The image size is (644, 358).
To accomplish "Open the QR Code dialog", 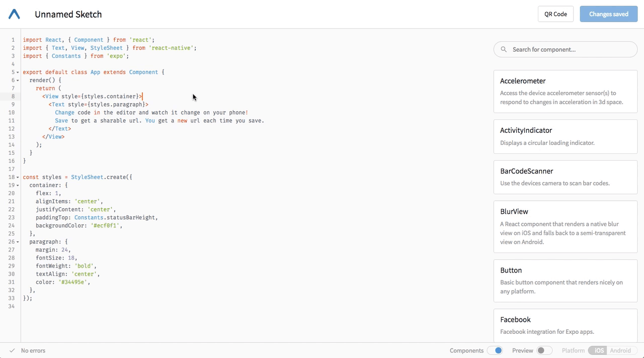I will 555,14.
